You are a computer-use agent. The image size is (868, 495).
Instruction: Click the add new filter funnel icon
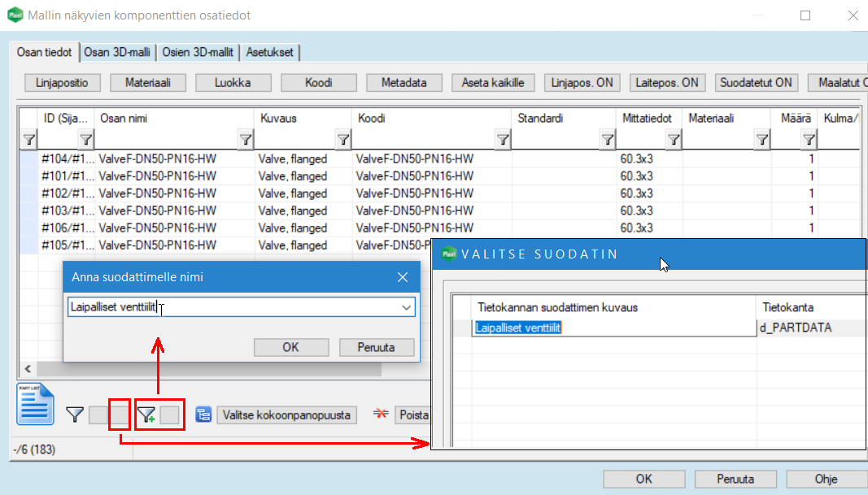pyautogui.click(x=146, y=415)
